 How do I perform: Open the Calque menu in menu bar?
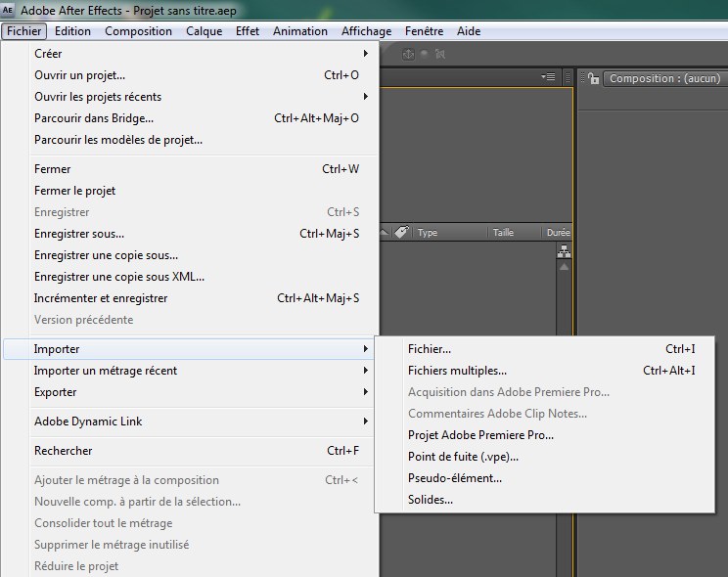pos(205,31)
